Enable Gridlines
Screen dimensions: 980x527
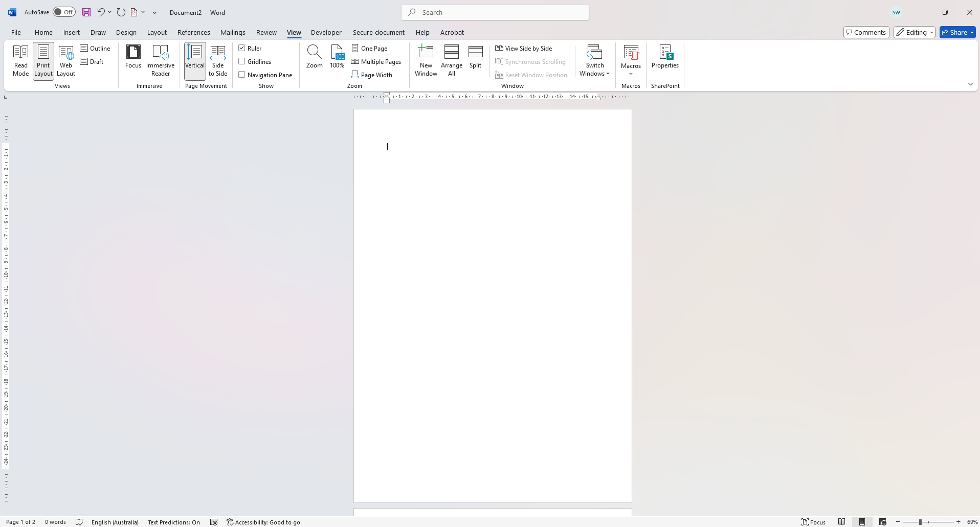coord(241,61)
